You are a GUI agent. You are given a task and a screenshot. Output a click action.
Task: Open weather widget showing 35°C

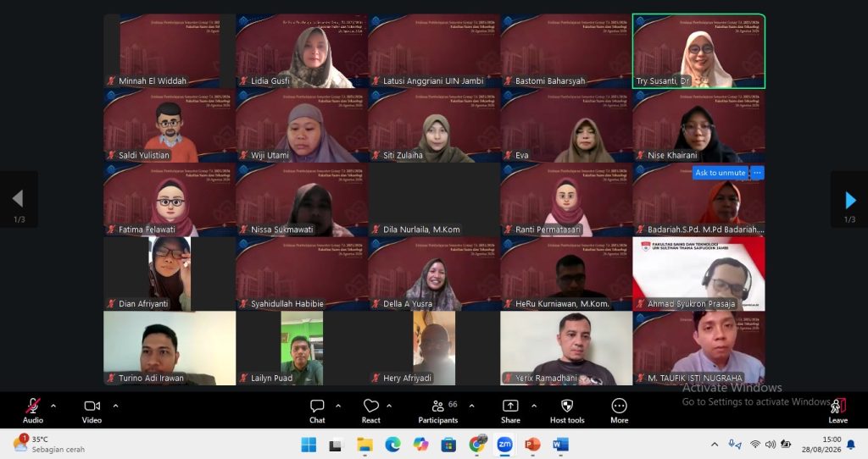48,444
